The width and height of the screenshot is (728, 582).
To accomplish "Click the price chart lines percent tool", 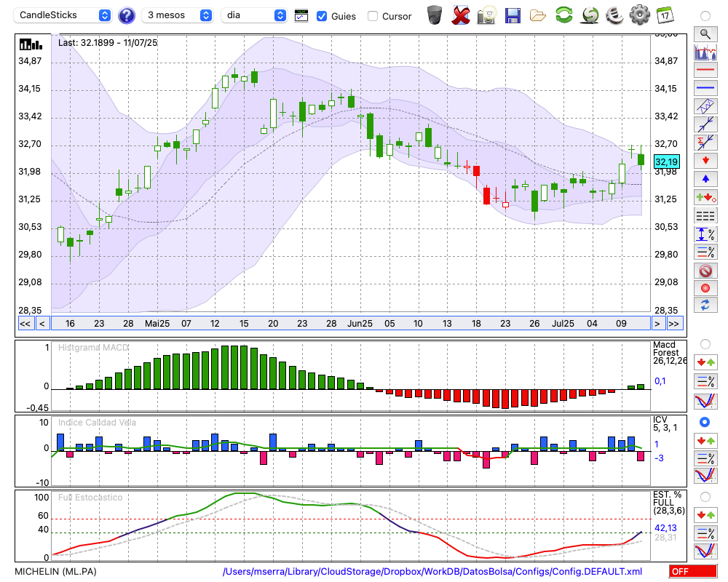I will pyautogui.click(x=705, y=252).
